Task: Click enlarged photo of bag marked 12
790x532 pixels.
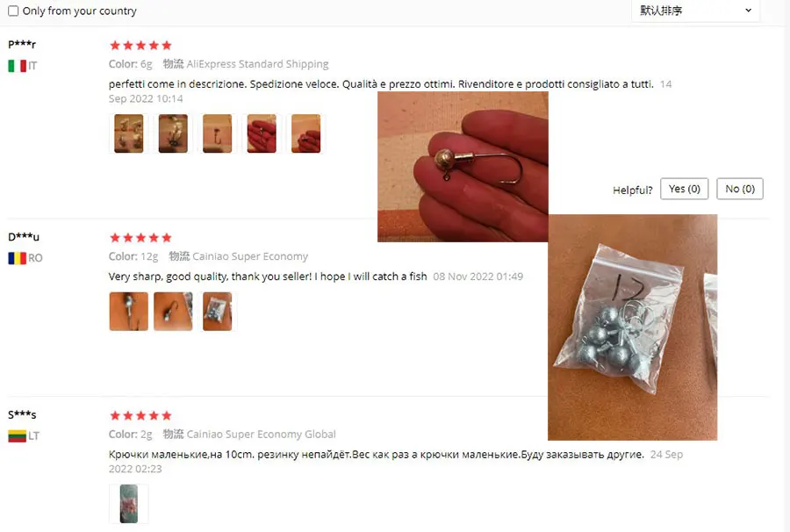Action: pyautogui.click(x=632, y=327)
